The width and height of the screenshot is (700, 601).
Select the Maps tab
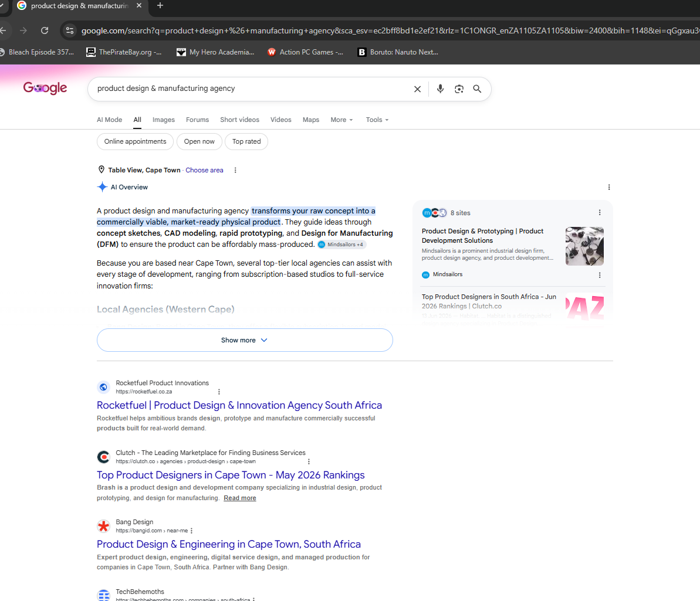(x=311, y=120)
